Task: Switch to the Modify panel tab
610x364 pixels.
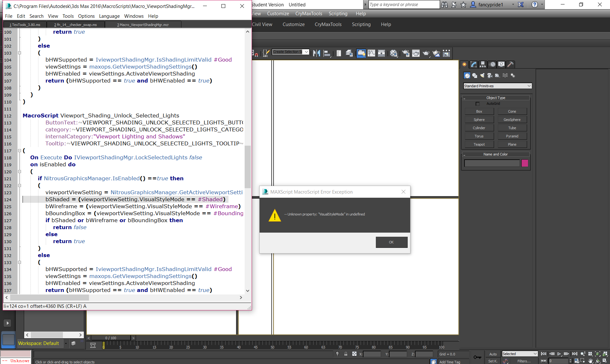Action: point(474,64)
